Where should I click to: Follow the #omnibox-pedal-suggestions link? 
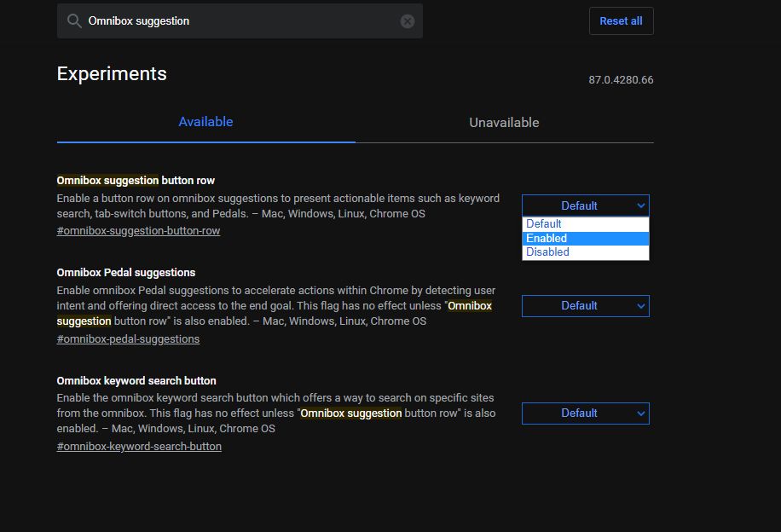tap(128, 339)
